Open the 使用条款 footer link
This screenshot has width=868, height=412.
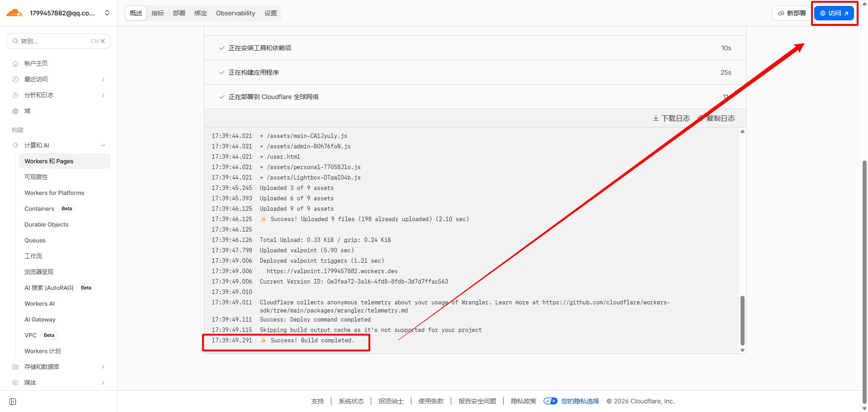(x=431, y=401)
